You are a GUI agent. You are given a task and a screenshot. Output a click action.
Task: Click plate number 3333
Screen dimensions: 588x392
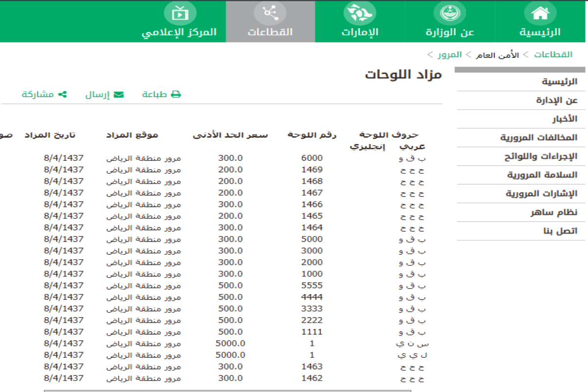click(x=312, y=309)
